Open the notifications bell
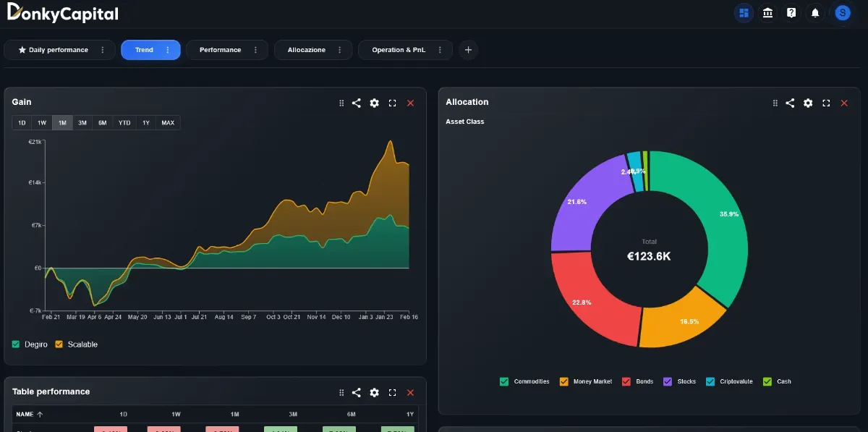This screenshot has width=868, height=432. 815,13
